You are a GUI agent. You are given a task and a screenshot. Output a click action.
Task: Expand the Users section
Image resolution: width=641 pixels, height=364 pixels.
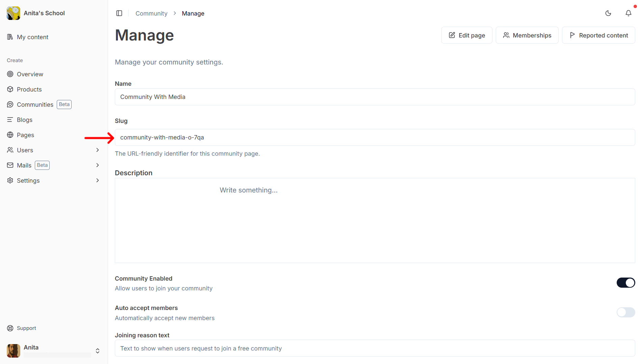tap(98, 150)
